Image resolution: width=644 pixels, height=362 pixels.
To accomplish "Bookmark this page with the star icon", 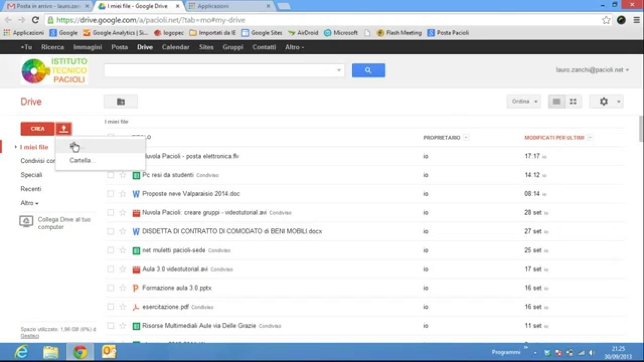I will [x=606, y=20].
